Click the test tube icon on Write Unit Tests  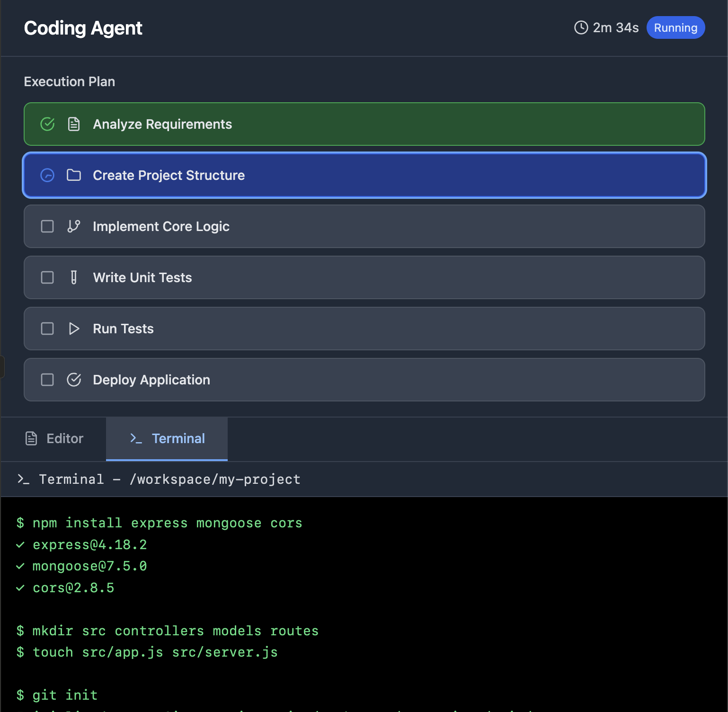[74, 277]
